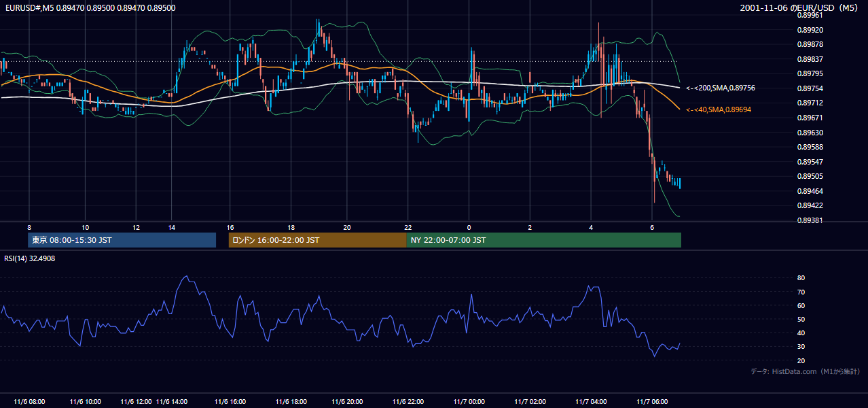This screenshot has width=868, height=408.
Task: Click the RSI scale value 40
Action: 801,333
